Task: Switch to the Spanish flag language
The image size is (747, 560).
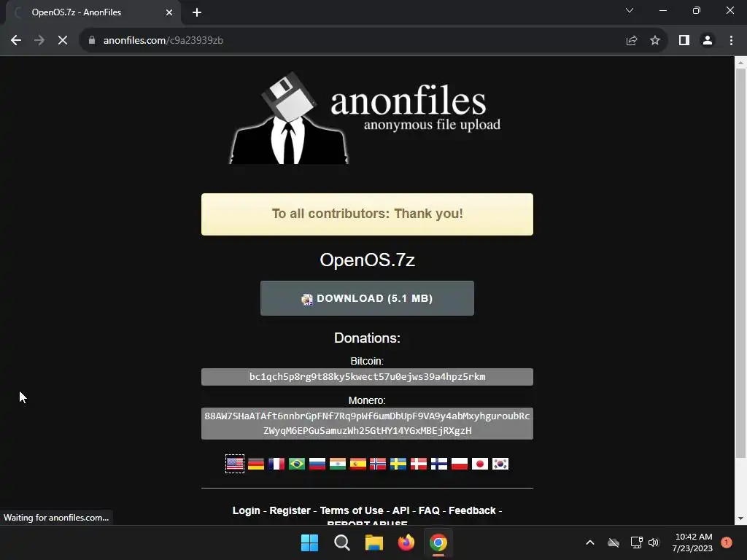Action: click(357, 464)
